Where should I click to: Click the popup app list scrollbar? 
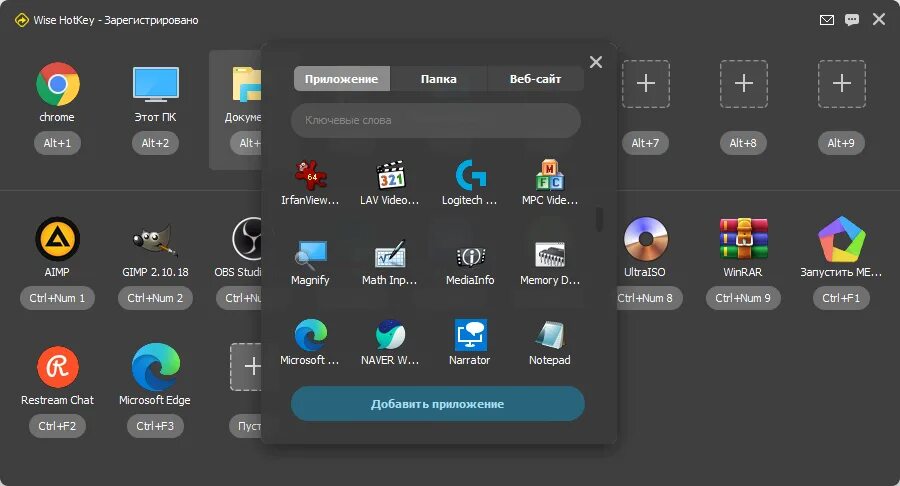click(599, 219)
